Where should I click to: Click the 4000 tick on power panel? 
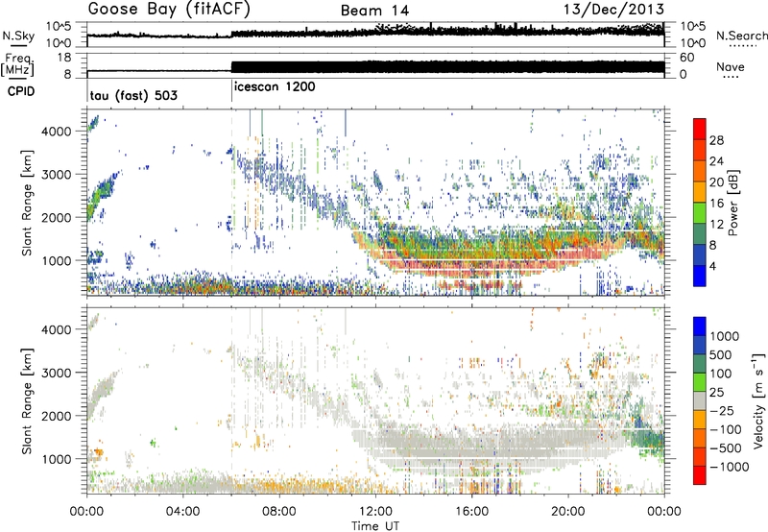(57, 132)
